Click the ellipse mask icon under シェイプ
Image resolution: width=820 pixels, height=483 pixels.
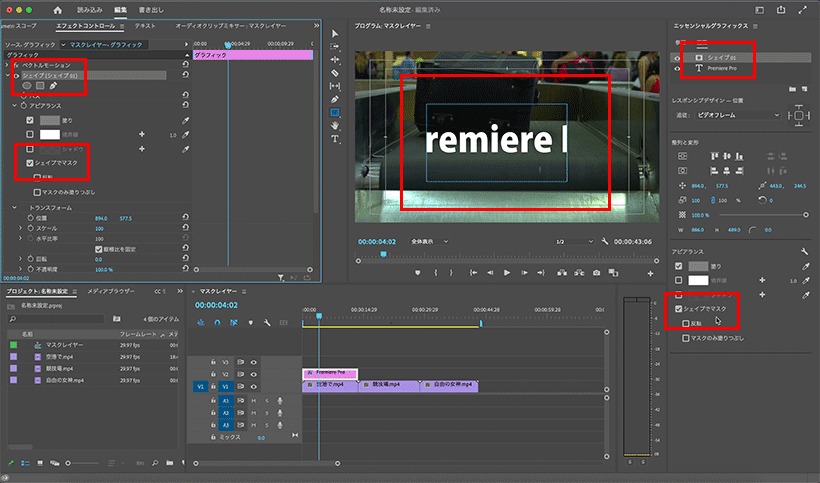[27, 86]
